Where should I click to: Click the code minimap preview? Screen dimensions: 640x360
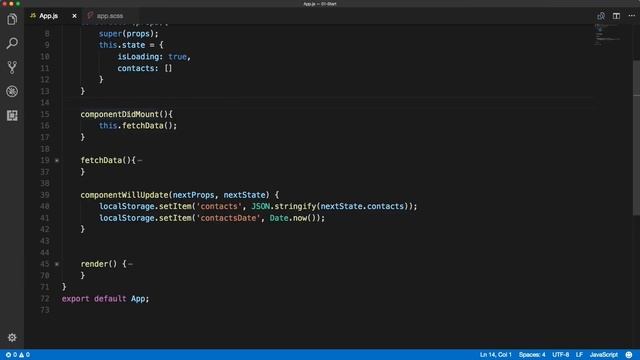point(607,35)
